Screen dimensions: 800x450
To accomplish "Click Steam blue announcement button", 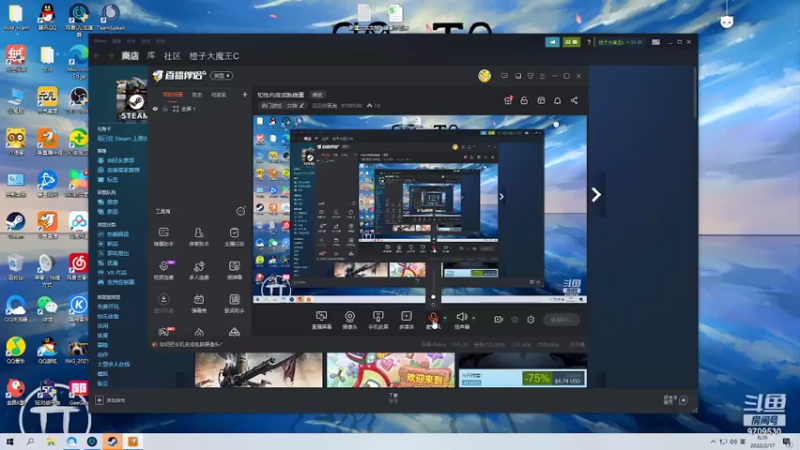I will click(552, 42).
